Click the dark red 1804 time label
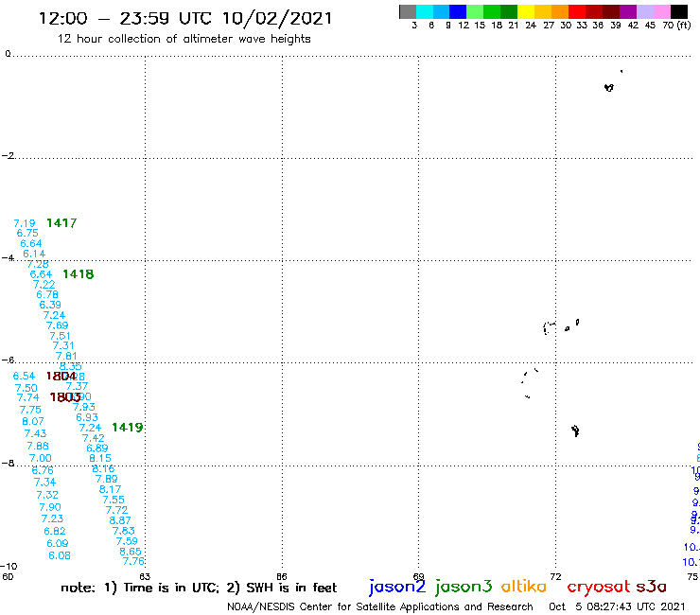700x615 pixels. point(61,376)
